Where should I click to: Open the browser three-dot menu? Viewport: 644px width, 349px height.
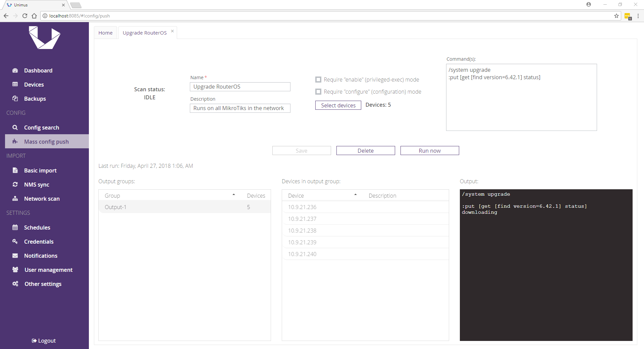pos(638,16)
